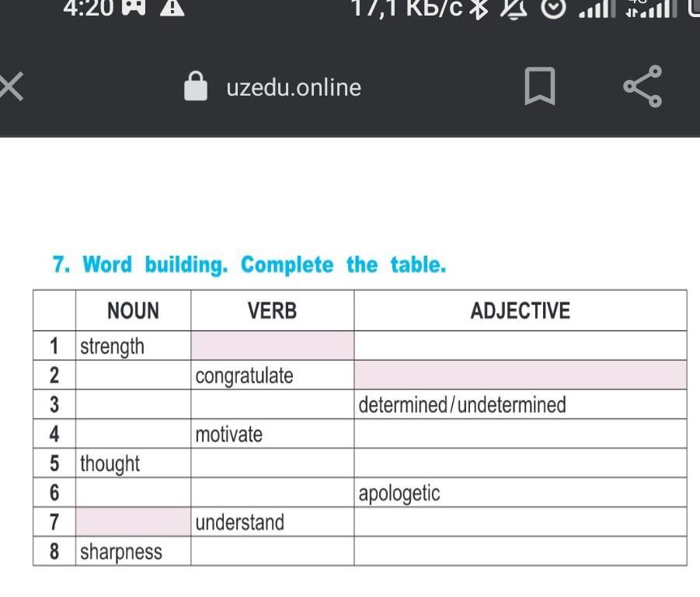Tap the word sharpness in row 8
This screenshot has width=700, height=597.
121,553
